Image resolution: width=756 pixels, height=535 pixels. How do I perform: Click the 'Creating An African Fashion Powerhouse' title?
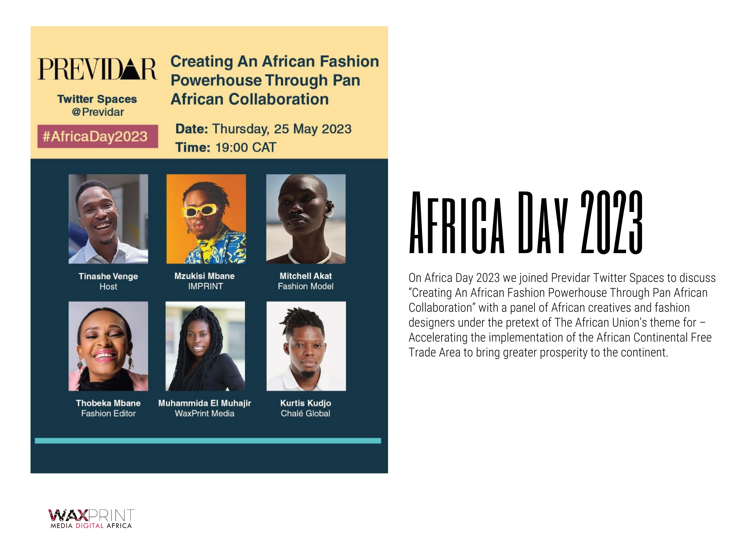(275, 80)
